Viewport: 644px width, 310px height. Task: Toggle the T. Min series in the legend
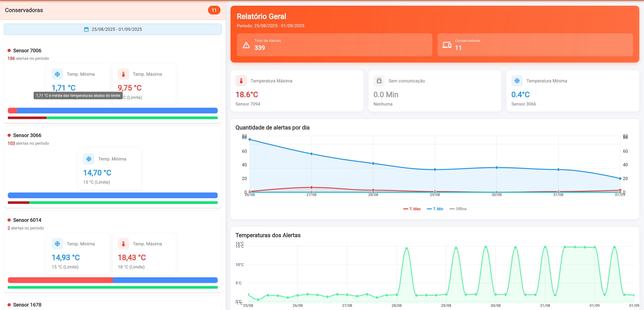point(435,209)
